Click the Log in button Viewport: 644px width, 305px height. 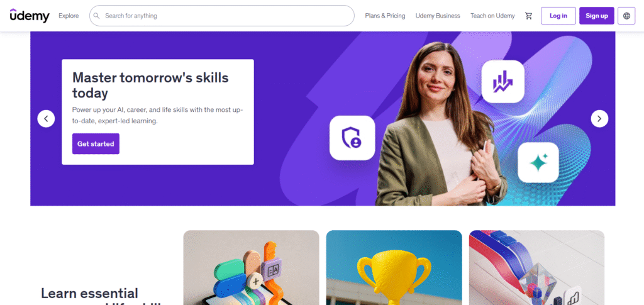click(x=558, y=16)
